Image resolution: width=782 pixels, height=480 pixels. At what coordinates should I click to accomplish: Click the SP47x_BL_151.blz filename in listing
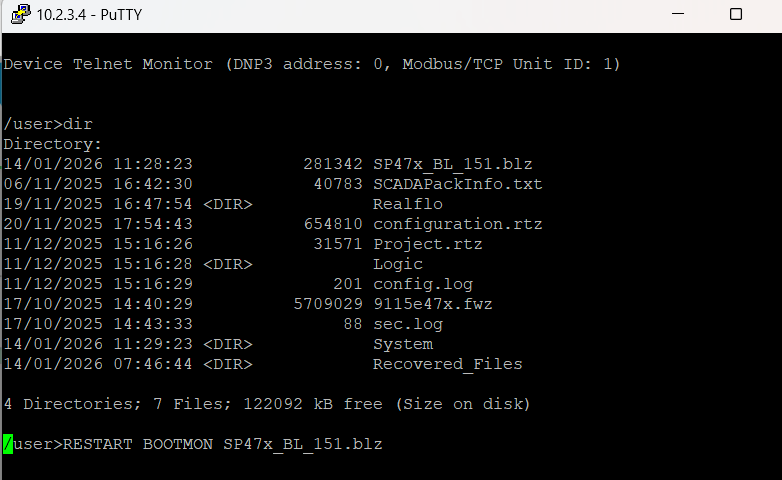[452, 164]
